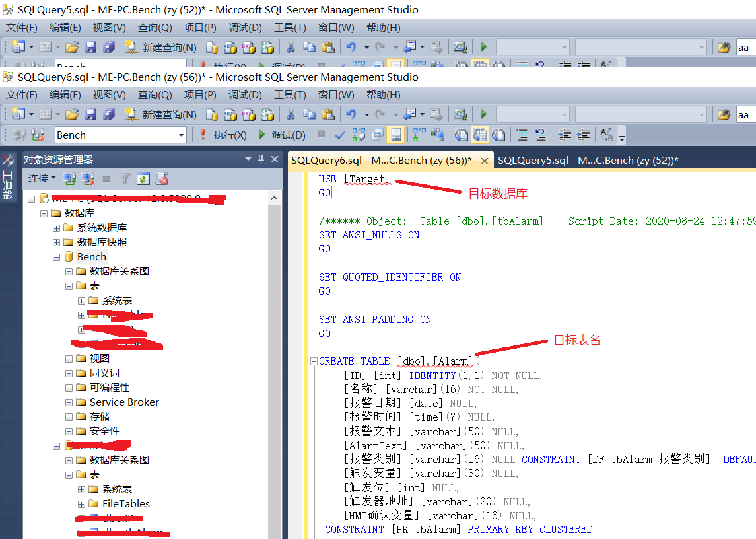MDX query icon in SQLQuery6 window toolbar
This screenshot has height=539, width=756.
[x=230, y=114]
